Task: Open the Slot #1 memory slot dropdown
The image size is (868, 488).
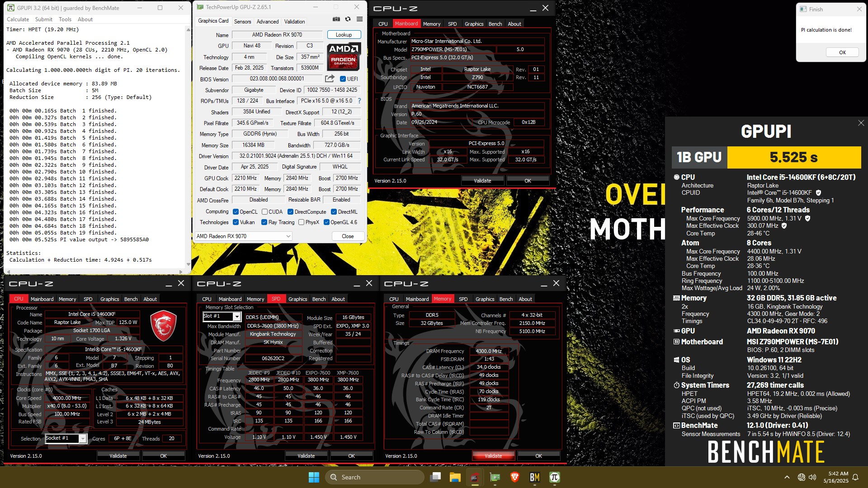Action: coord(221,316)
